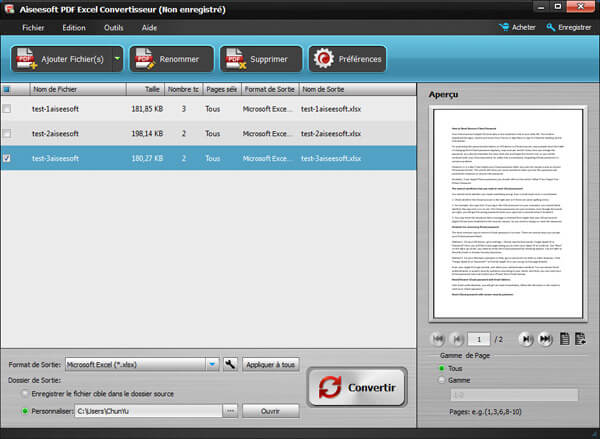The height and width of the screenshot is (439, 600).
Task: Uncheck the test-3aiseesoft row checkbox
Action: [7, 158]
